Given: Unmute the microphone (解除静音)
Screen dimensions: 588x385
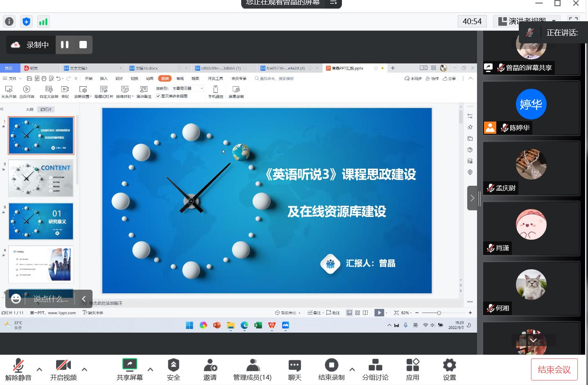Looking at the screenshot, I should (x=18, y=365).
